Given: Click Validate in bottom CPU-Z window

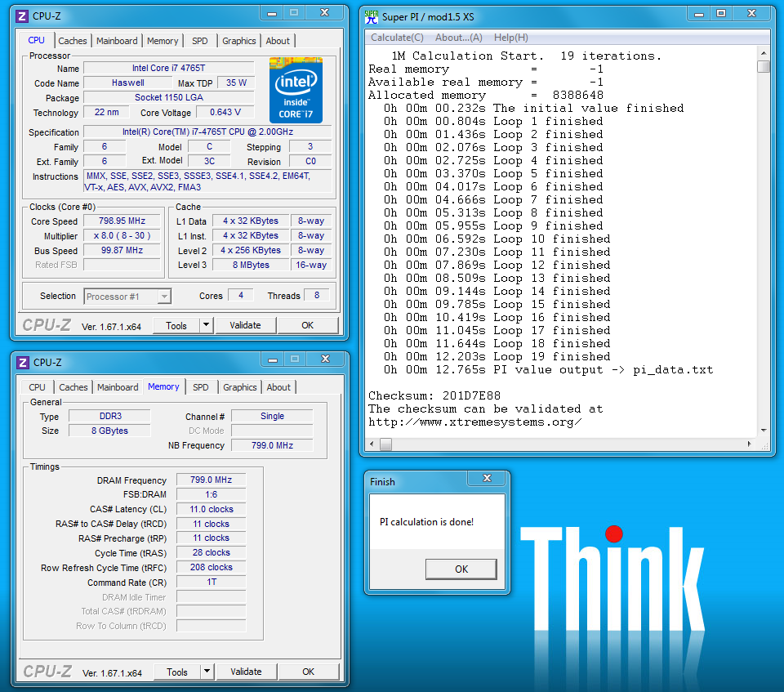Looking at the screenshot, I should (246, 672).
